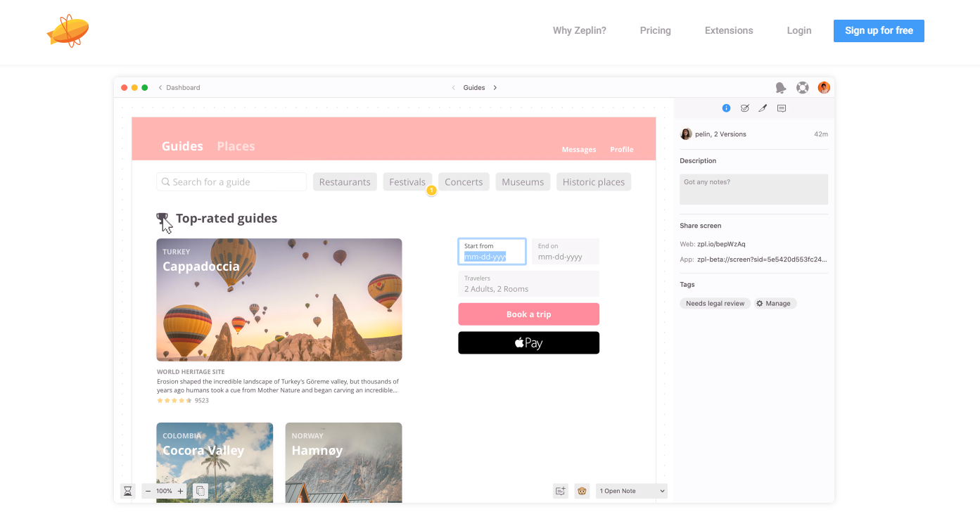
Task: Select the Historic places filter chip
Action: coord(594,181)
